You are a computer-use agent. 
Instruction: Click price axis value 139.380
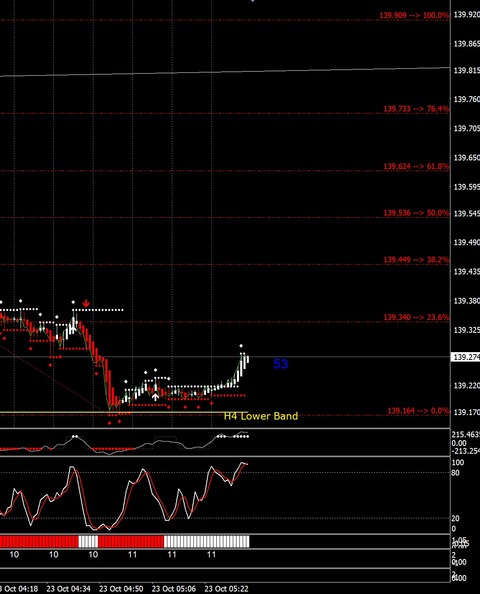pos(466,301)
